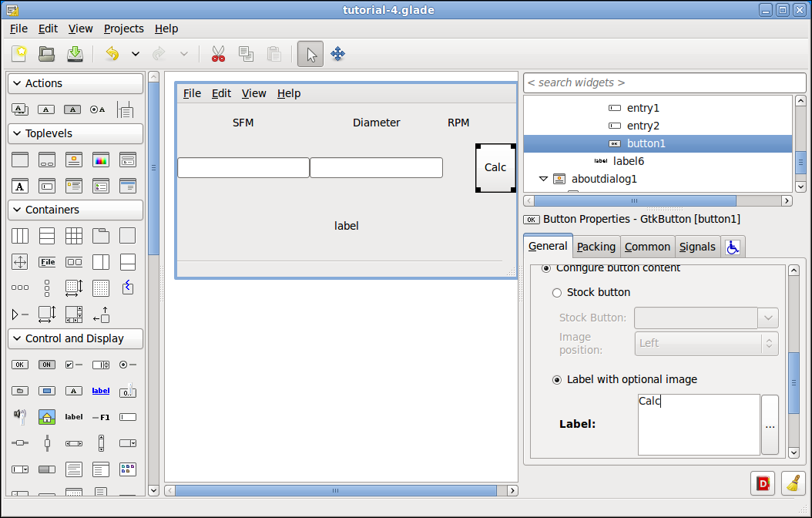Collapse the Toplevels palette section
The width and height of the screenshot is (812, 518).
click(75, 133)
